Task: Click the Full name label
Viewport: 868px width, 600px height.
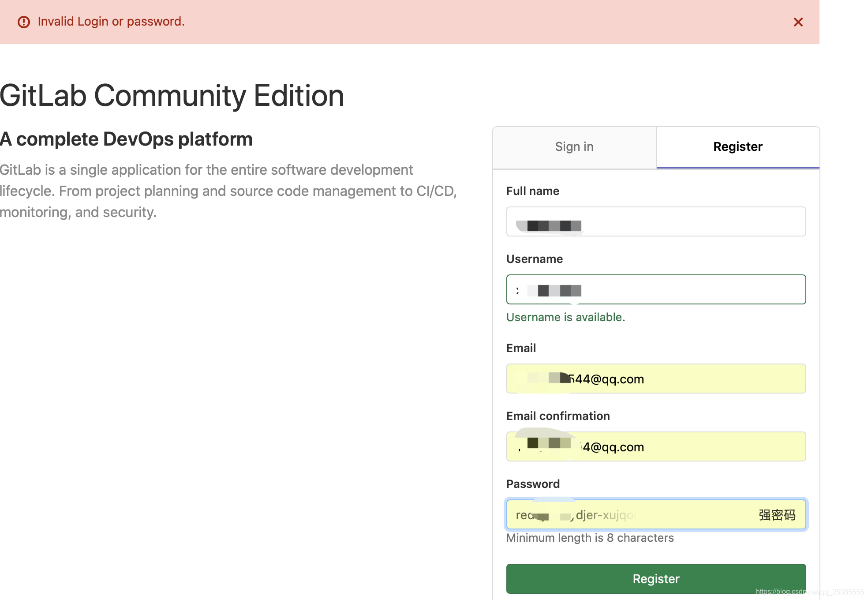Action: pos(532,191)
